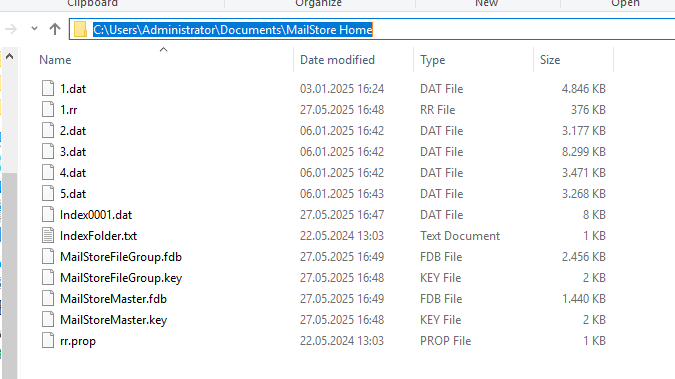Toggle sort direction arrow above Name
675x379 pixels.
click(x=164, y=50)
